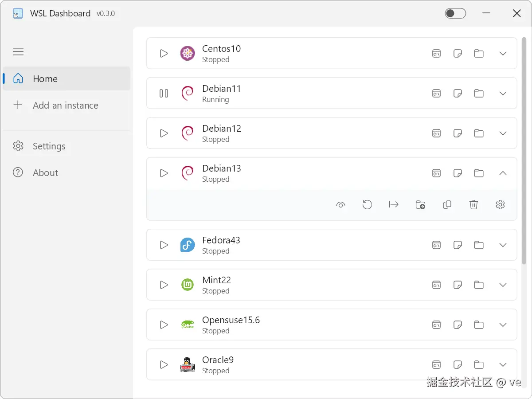
Task: Open the Mint22 folder
Action: pyautogui.click(x=479, y=285)
